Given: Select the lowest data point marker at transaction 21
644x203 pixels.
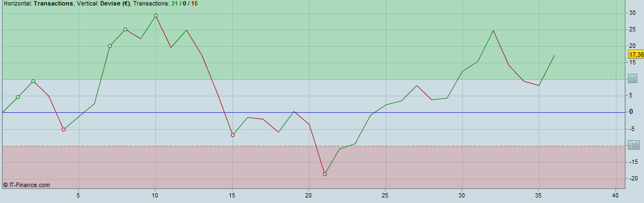Looking at the screenshot, I should (x=324, y=174).
